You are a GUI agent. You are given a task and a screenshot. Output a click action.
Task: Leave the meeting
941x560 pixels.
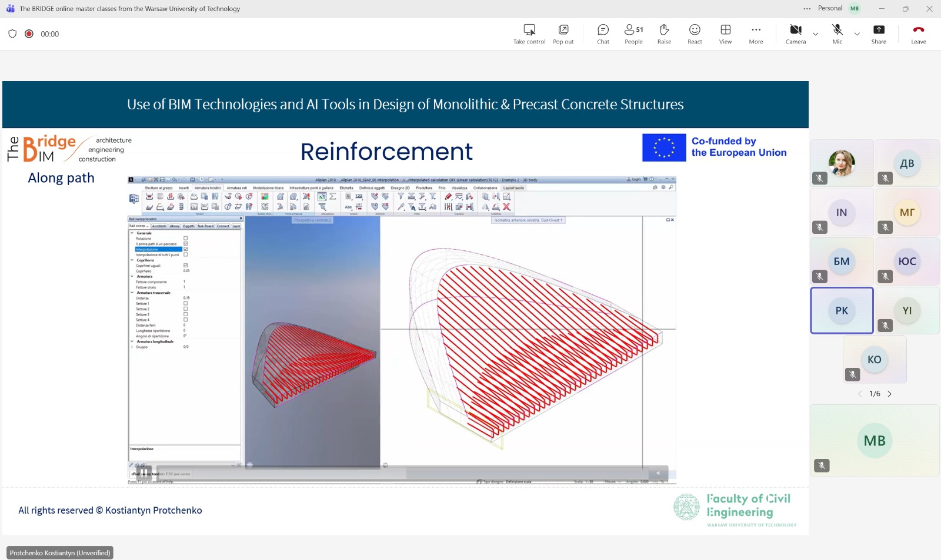pyautogui.click(x=918, y=34)
